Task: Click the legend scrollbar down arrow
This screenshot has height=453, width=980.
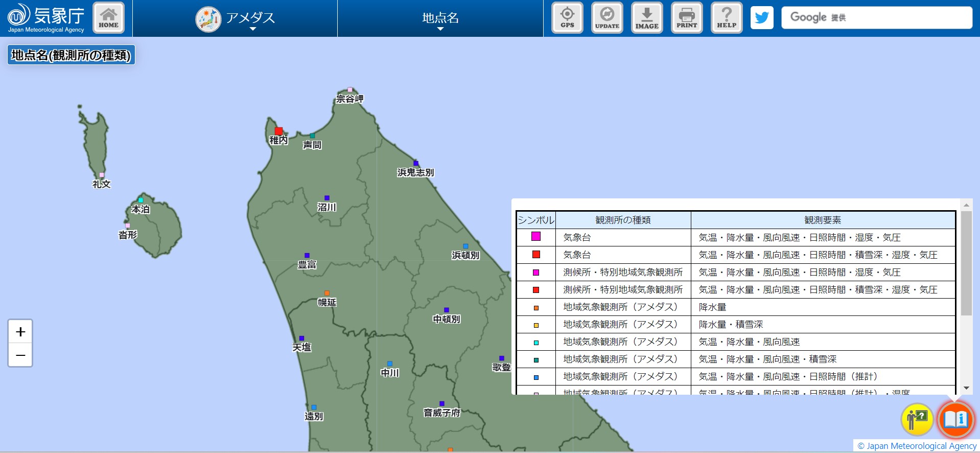Action: coord(966,388)
